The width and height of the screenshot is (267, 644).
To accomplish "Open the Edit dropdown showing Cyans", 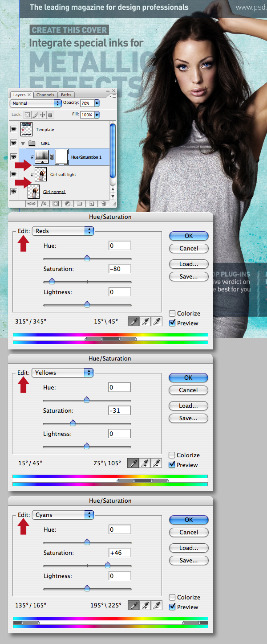I will 63,515.
